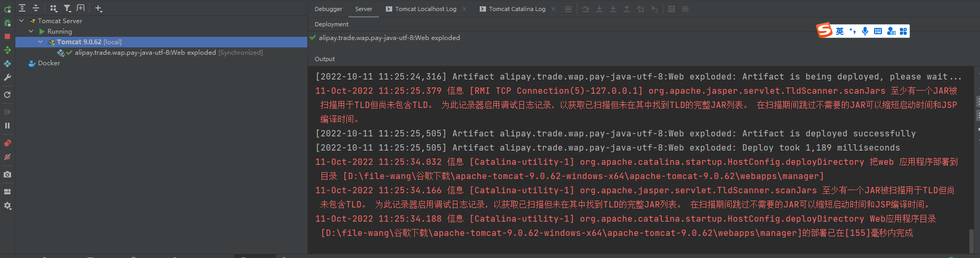Click the three-line layout icon after tabs
This screenshot has height=258, width=980.
coord(568,9)
